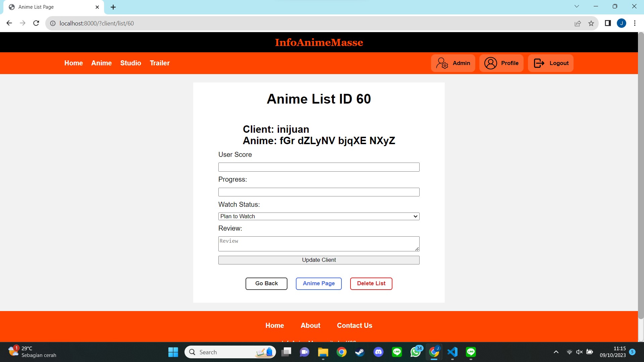Open Visual Studio Code from taskbar
Viewport: 644px width, 362px height.
coord(452,352)
